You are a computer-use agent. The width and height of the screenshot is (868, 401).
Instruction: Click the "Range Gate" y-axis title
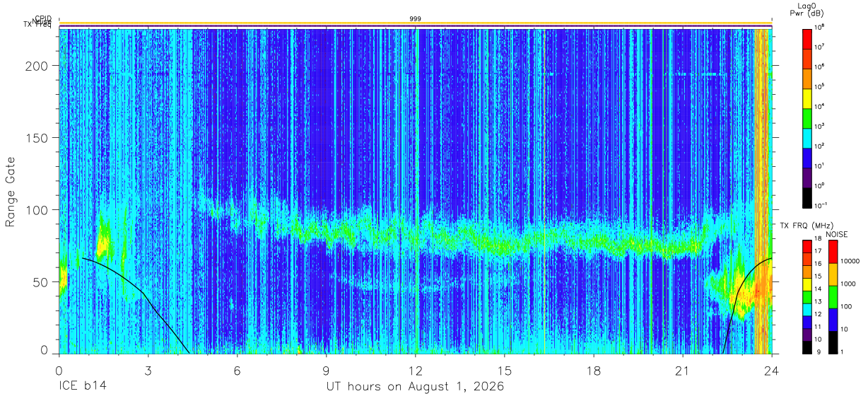tap(11, 192)
